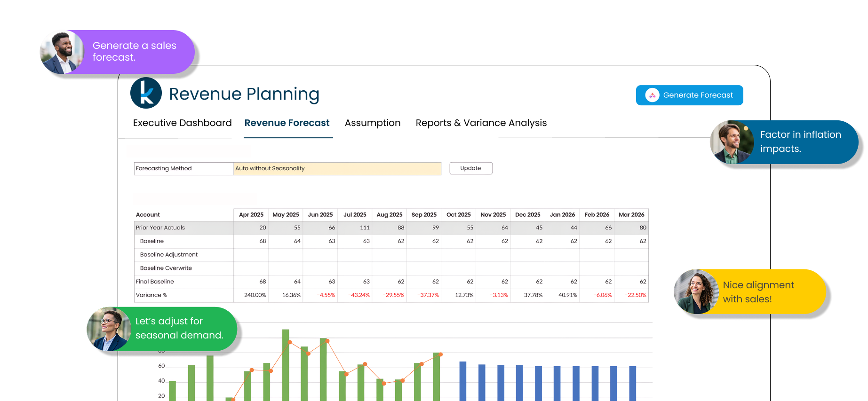
Task: Click the Prior Year Actuals row label
Action: pyautogui.click(x=160, y=228)
